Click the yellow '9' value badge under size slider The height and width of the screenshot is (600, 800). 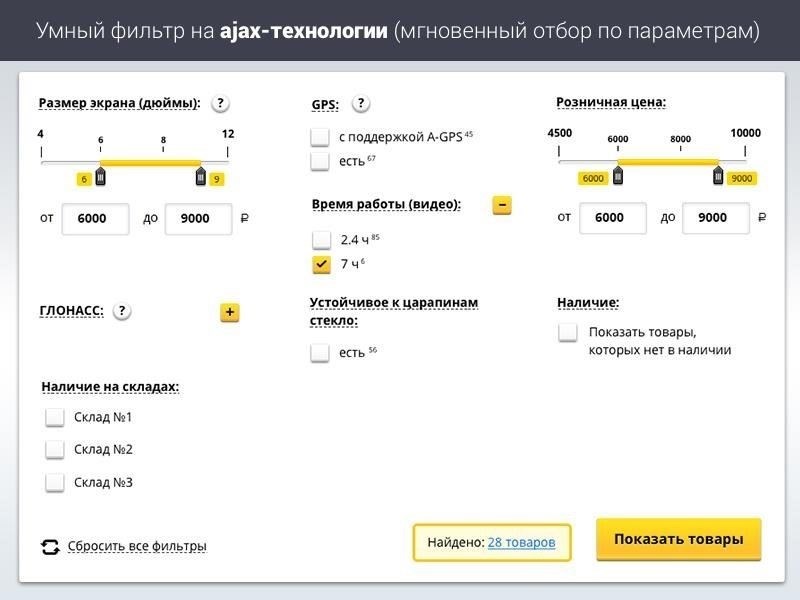pos(216,179)
